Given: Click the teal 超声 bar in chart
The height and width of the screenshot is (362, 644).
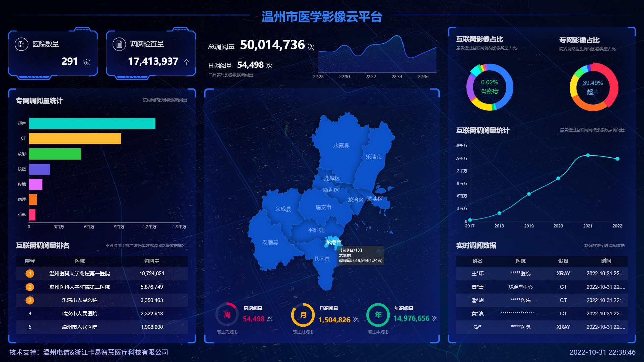Looking at the screenshot, I should pyautogui.click(x=92, y=123).
